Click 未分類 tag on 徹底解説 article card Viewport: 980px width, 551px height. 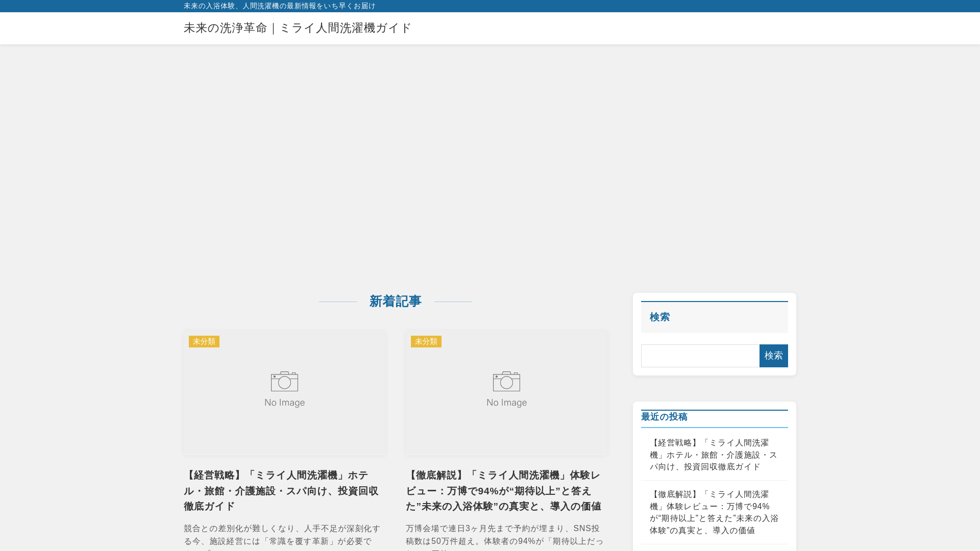(426, 341)
